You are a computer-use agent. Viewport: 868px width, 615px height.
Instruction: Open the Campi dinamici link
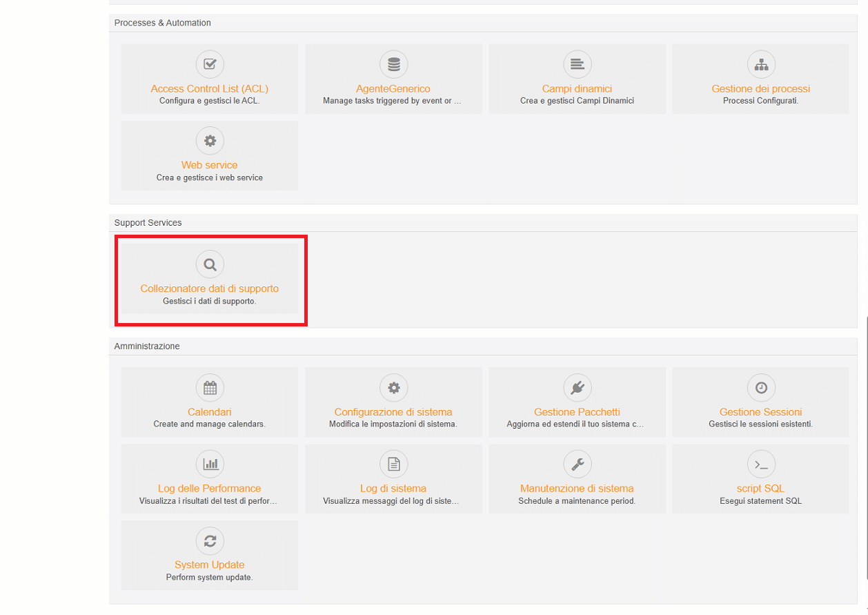coord(577,89)
